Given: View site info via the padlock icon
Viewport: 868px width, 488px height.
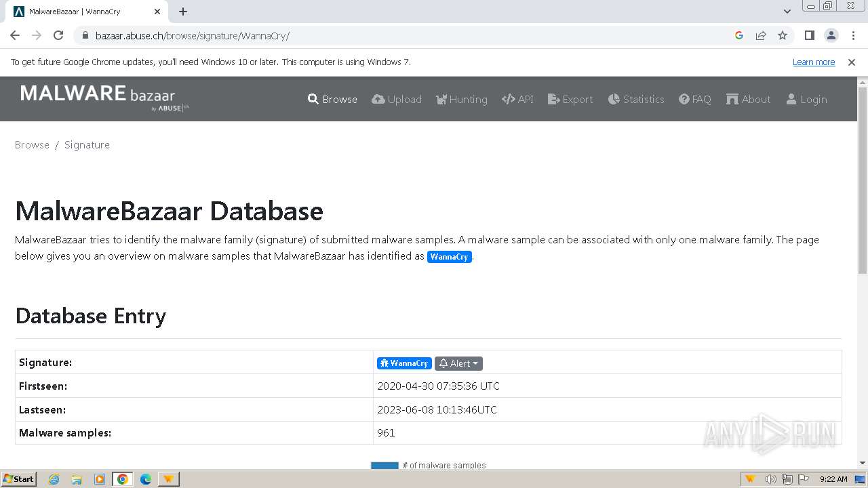Looking at the screenshot, I should pyautogui.click(x=85, y=35).
